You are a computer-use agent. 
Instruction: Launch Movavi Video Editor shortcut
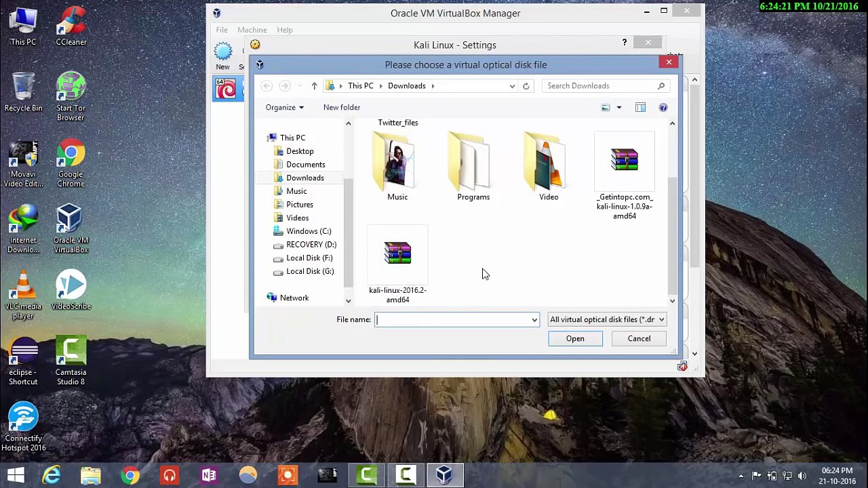(23, 164)
